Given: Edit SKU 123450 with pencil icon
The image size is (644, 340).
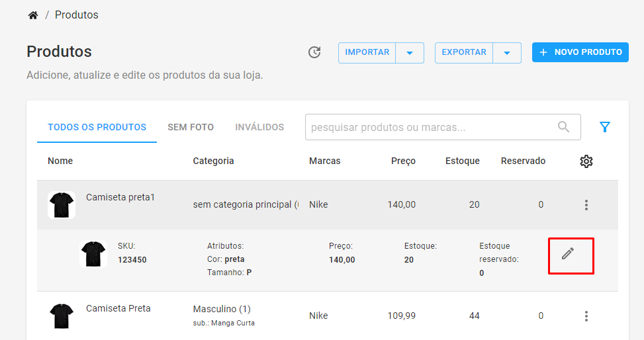Looking at the screenshot, I should (x=568, y=254).
